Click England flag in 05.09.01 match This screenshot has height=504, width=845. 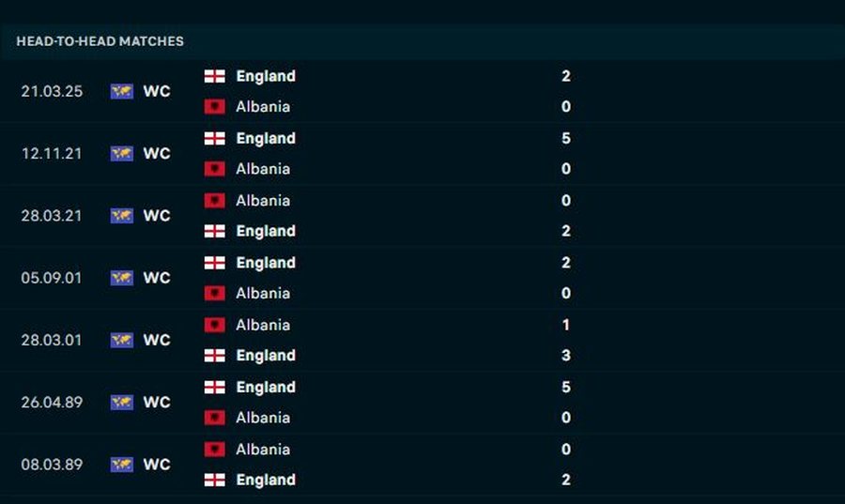coord(215,263)
